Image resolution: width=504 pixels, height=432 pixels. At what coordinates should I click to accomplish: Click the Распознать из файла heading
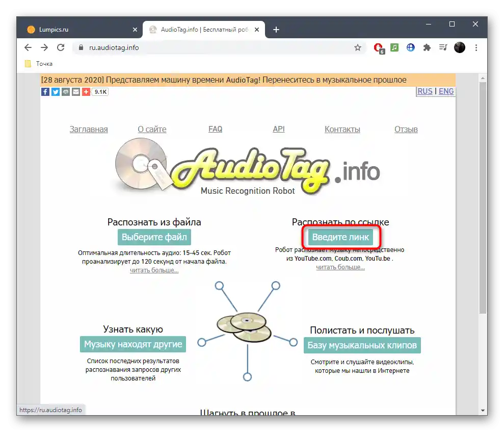[x=154, y=222]
